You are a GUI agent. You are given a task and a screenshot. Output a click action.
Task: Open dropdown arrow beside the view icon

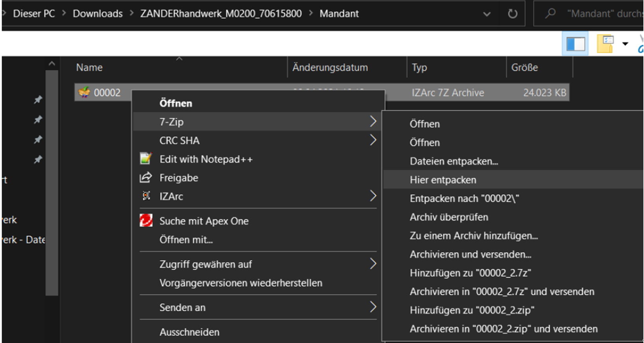[x=625, y=44]
